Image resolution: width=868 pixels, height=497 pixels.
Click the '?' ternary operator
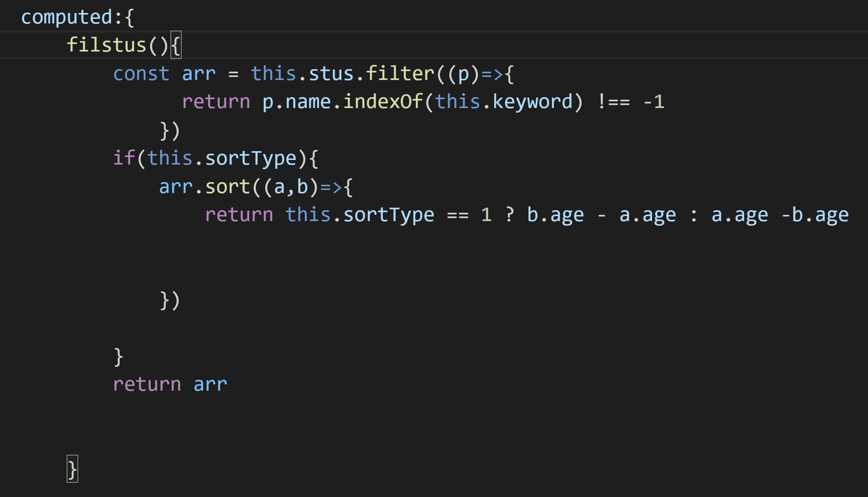(510, 215)
